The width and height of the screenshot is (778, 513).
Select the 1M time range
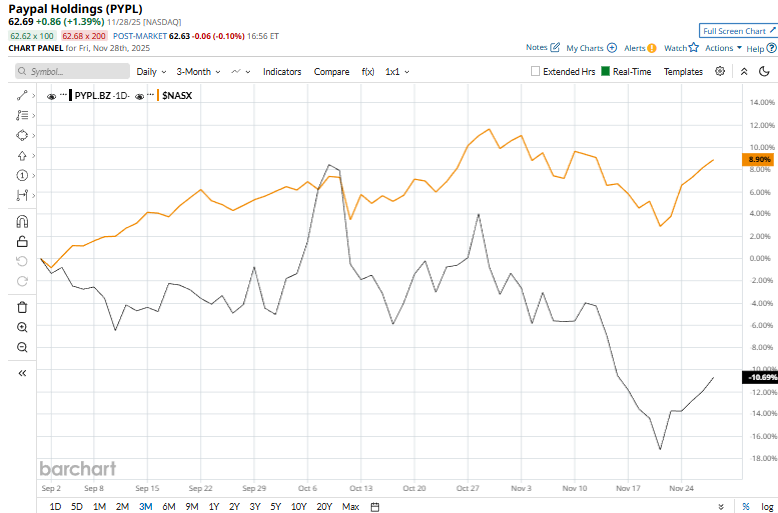[100, 507]
